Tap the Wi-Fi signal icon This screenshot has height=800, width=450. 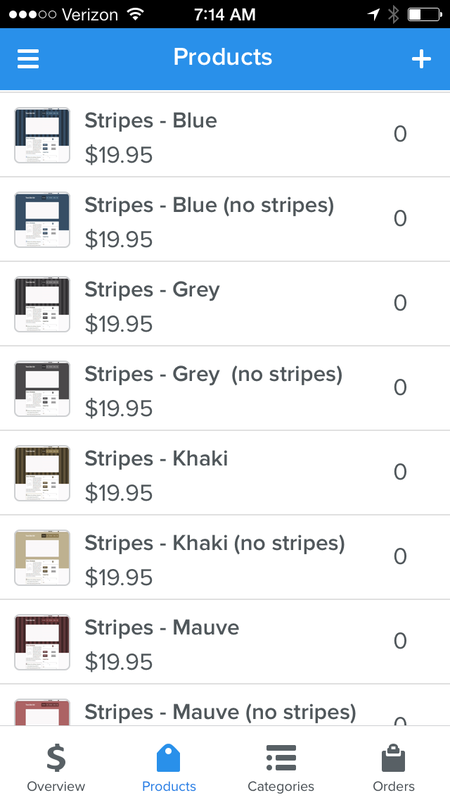pos(136,14)
